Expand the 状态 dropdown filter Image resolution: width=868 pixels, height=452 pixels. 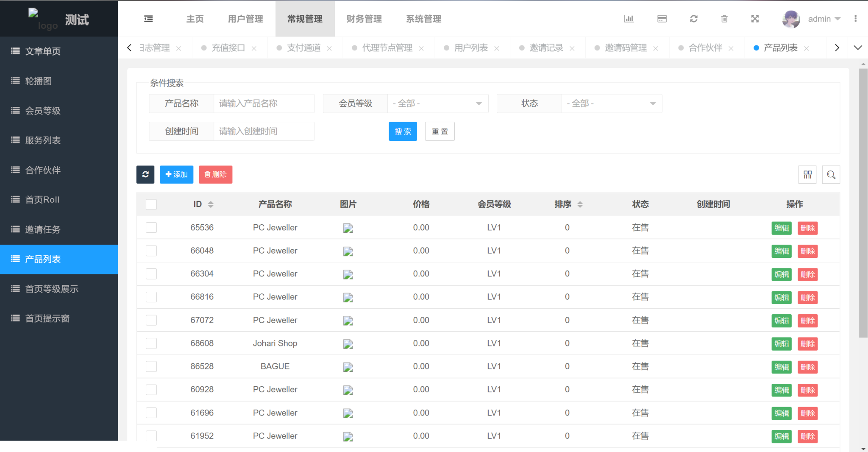[611, 103]
